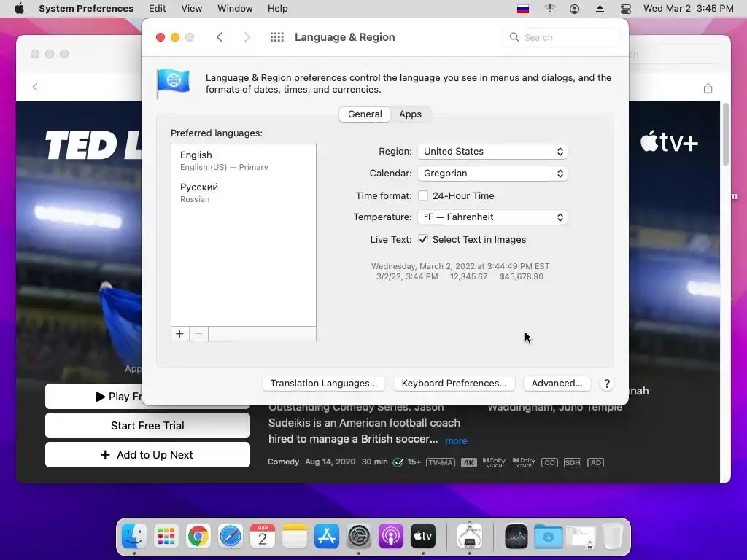
Task: Click Start Free Trial in TV window
Action: click(x=147, y=426)
